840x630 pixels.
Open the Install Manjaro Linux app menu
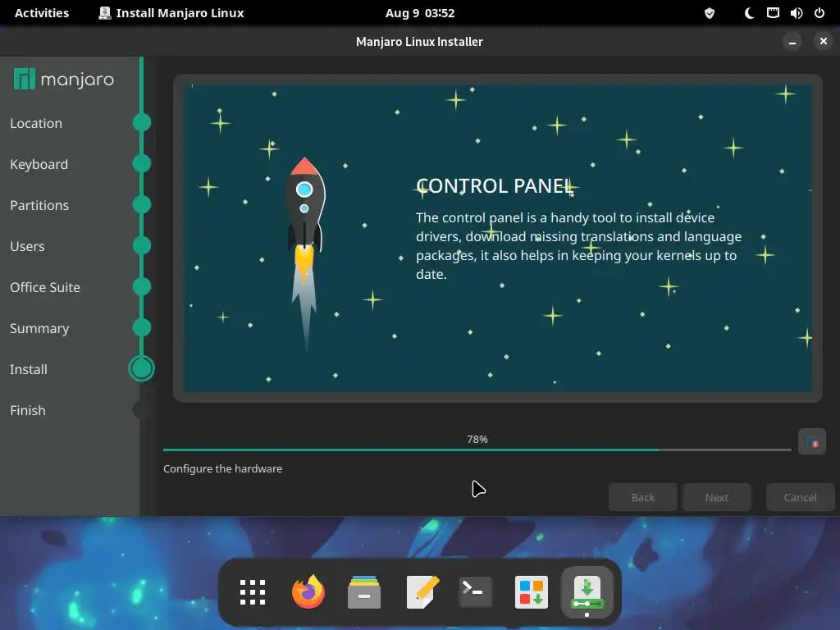(x=171, y=13)
